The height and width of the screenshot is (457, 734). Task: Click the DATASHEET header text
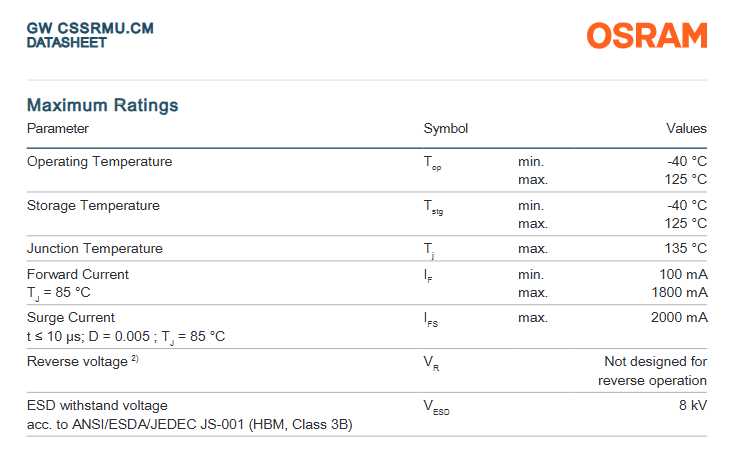coord(67,43)
